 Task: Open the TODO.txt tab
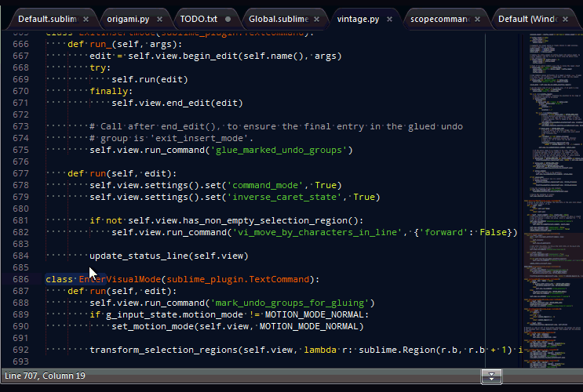click(x=198, y=18)
